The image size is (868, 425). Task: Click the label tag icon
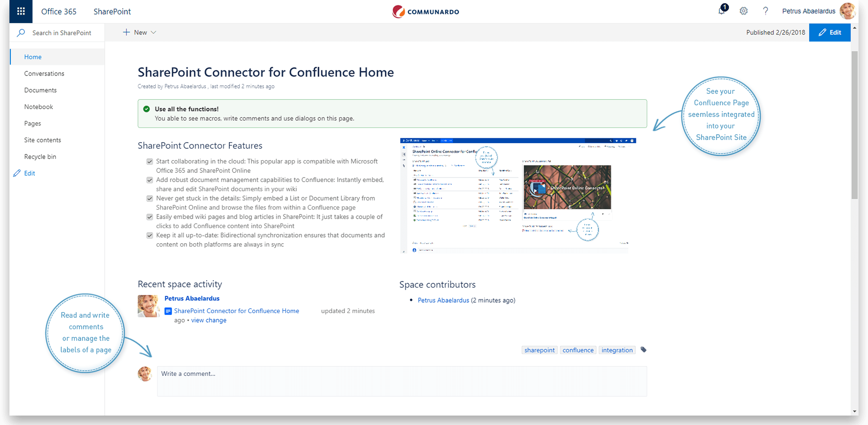[x=643, y=350]
